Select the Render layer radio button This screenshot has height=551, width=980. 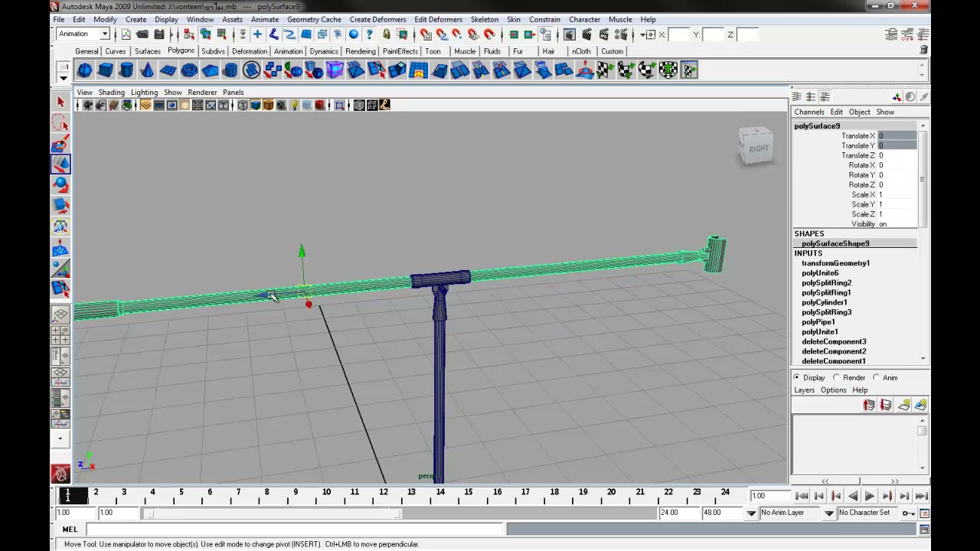coord(837,377)
